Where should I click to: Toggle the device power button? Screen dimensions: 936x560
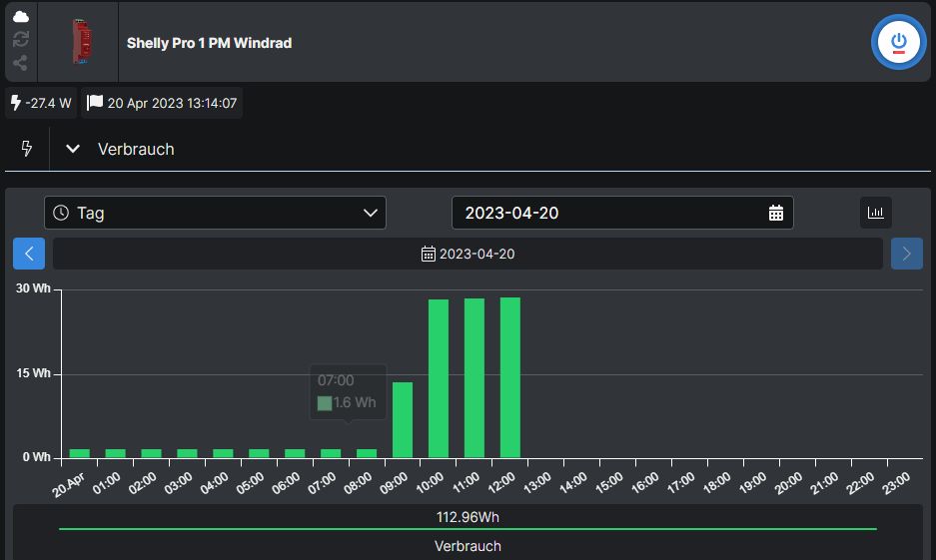coord(899,42)
